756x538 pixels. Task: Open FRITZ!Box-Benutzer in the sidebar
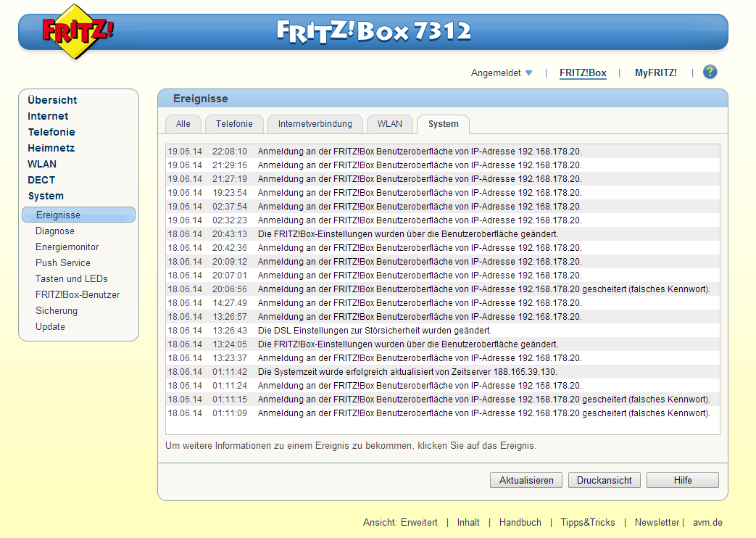click(78, 294)
